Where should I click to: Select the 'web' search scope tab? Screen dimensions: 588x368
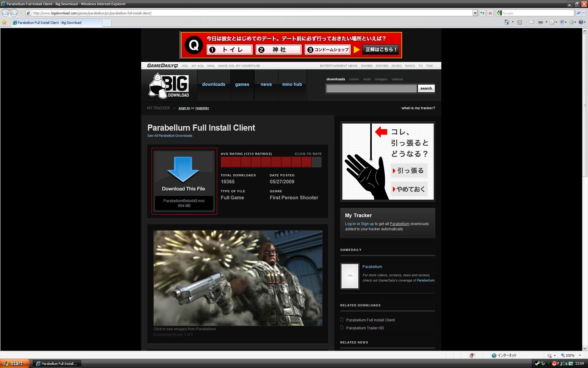point(367,79)
